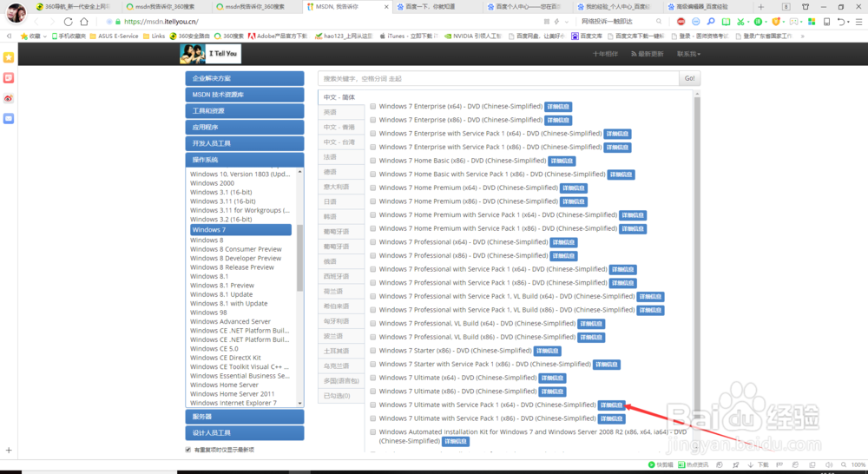Click the orange shield toolbar icon

775,22
